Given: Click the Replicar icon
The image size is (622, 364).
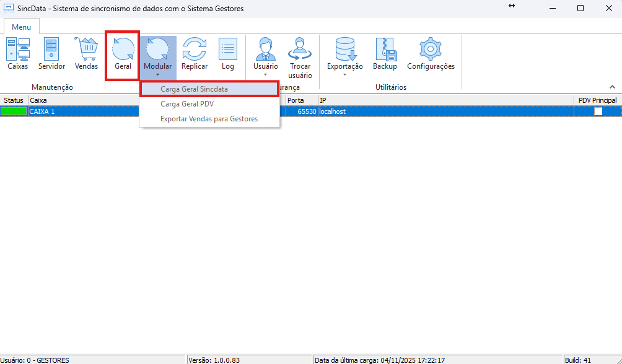Looking at the screenshot, I should pyautogui.click(x=194, y=54).
